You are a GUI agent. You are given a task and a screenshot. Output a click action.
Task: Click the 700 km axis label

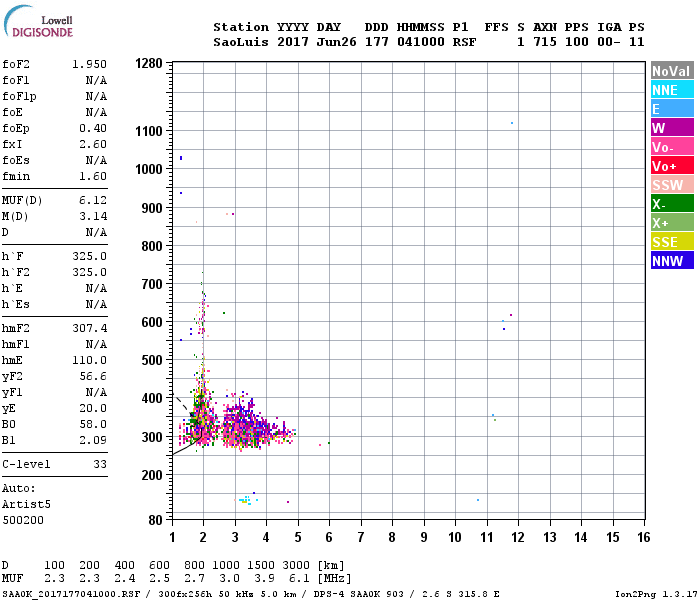pos(152,284)
